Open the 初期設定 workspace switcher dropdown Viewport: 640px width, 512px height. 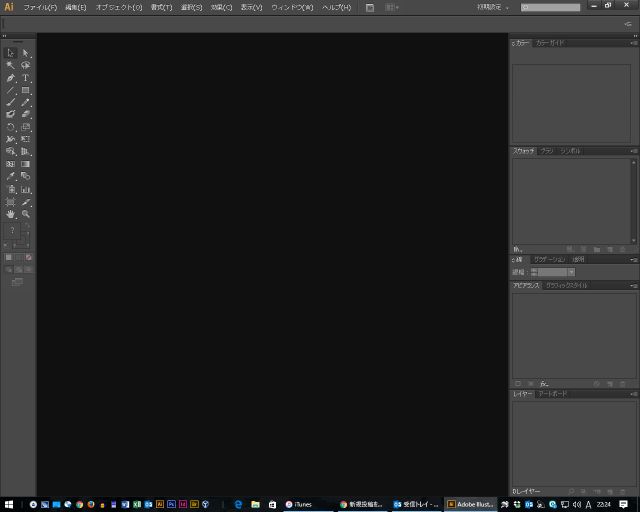(x=493, y=7)
